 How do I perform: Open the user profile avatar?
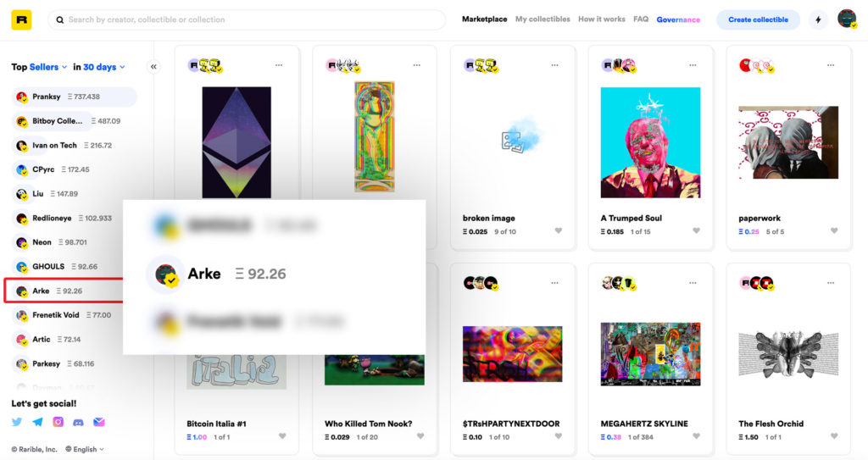pyautogui.click(x=847, y=19)
